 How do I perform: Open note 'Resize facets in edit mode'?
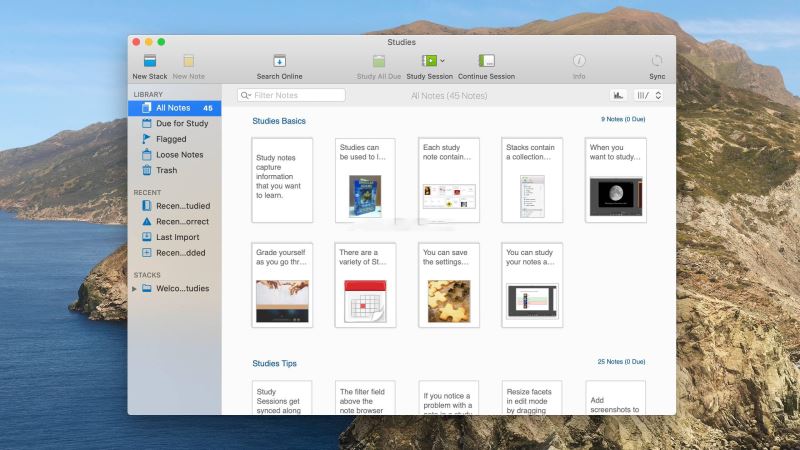point(532,397)
